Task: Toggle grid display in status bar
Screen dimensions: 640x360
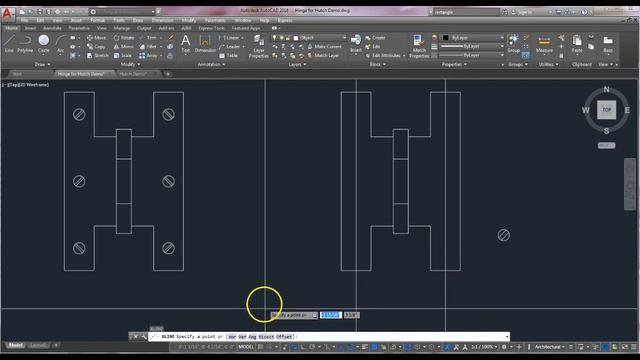Action: coord(260,347)
